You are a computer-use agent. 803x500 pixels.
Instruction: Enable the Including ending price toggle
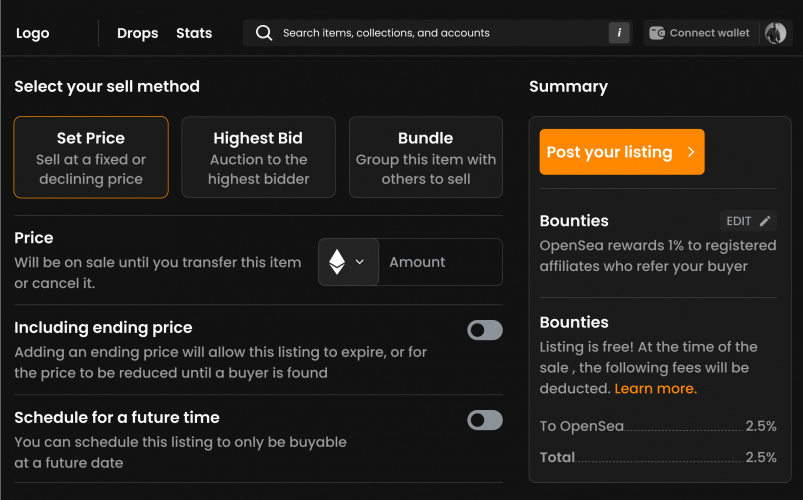[x=484, y=330]
